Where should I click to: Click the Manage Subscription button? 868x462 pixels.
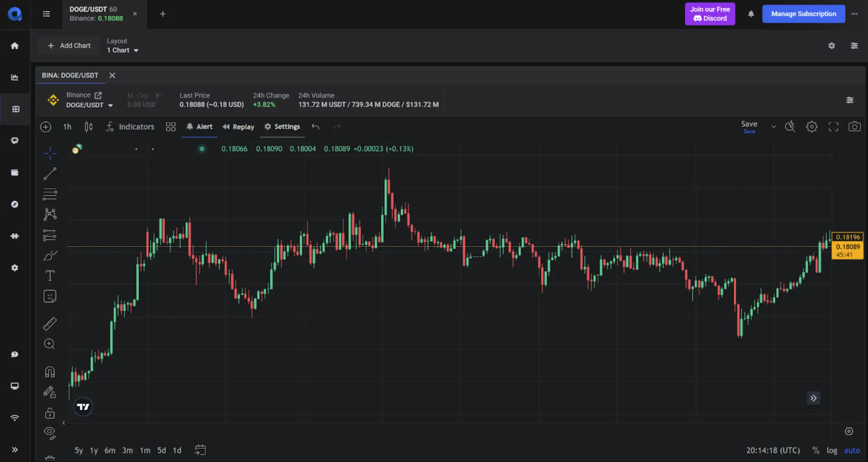pos(804,14)
